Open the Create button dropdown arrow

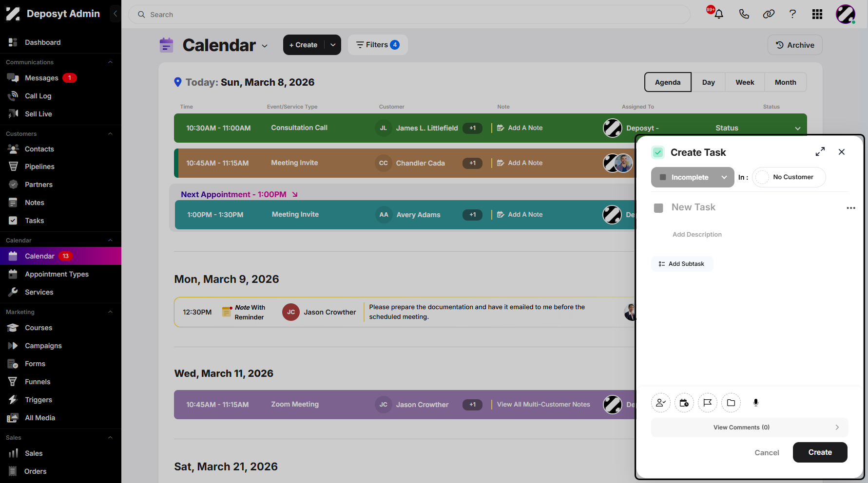[333, 45]
